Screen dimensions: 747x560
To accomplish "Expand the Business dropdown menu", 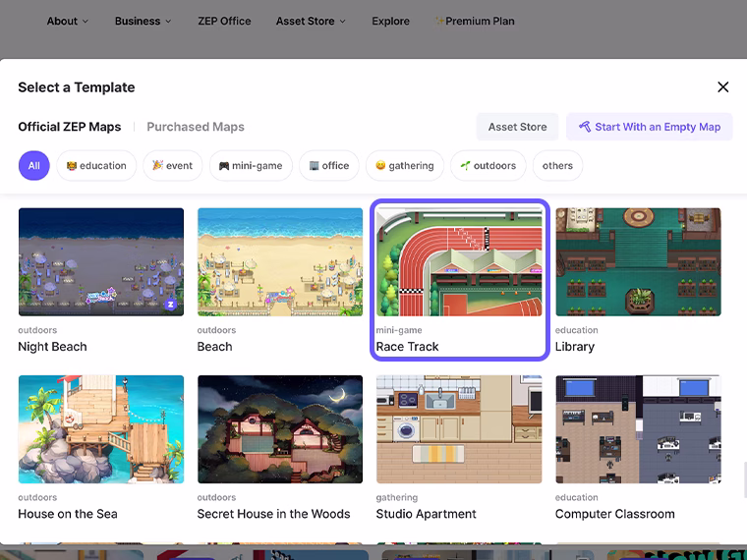I will pos(143,21).
